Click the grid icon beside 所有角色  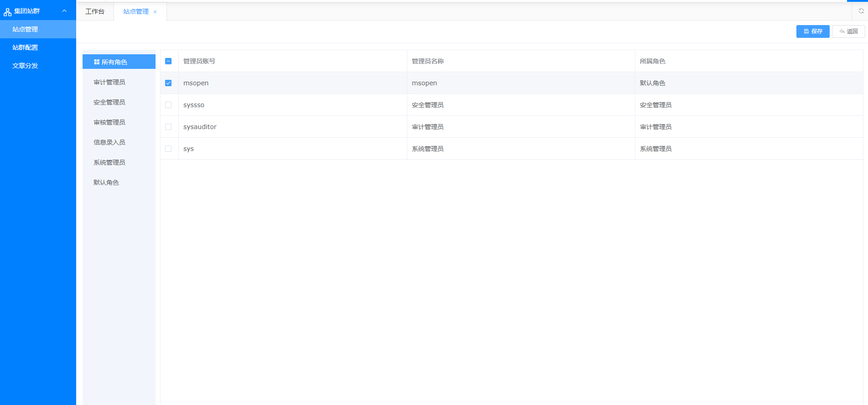(97, 62)
